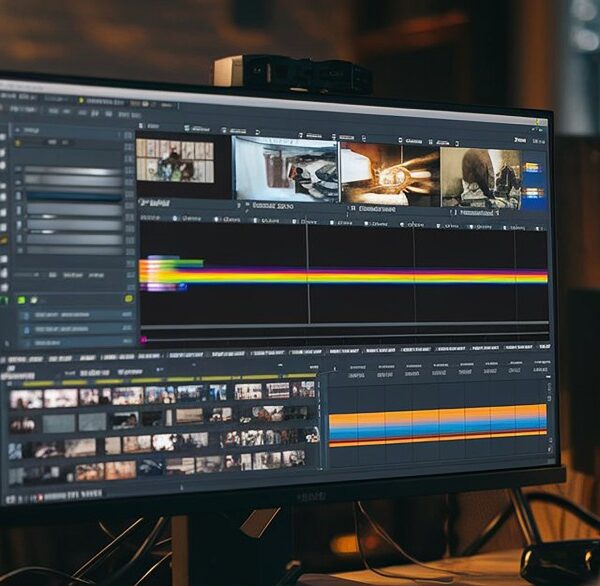Open the sepia animal preview thumbnail

(481, 178)
